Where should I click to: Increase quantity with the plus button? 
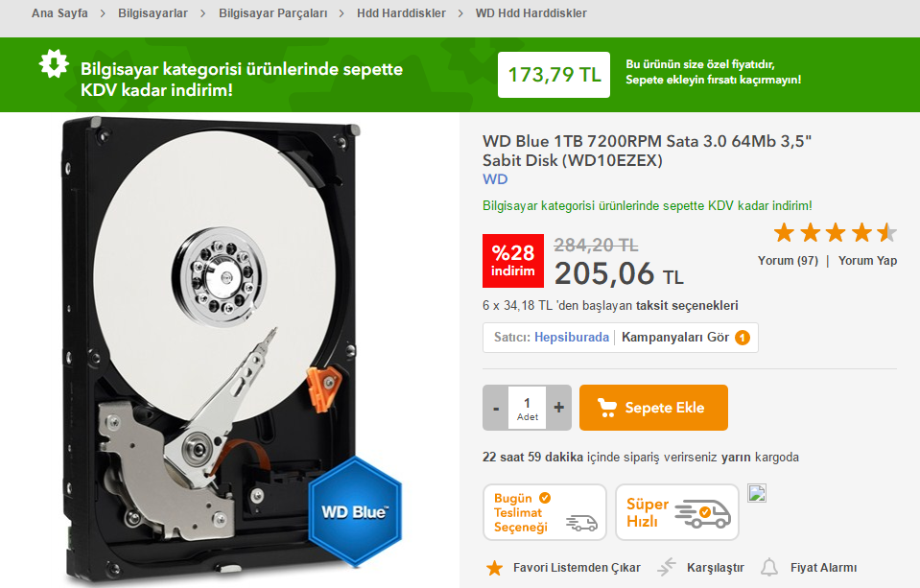click(558, 408)
